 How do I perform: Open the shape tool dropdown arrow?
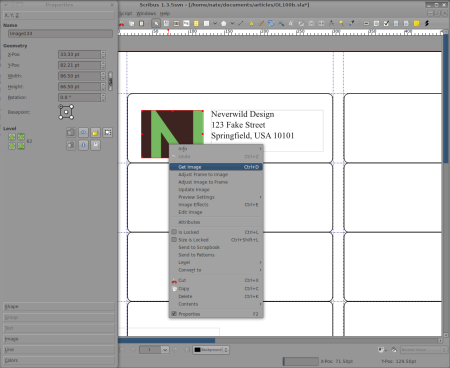[x=215, y=23]
